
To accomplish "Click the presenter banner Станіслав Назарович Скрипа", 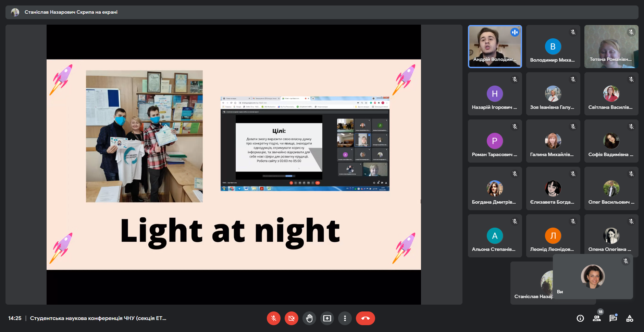I will [71, 12].
